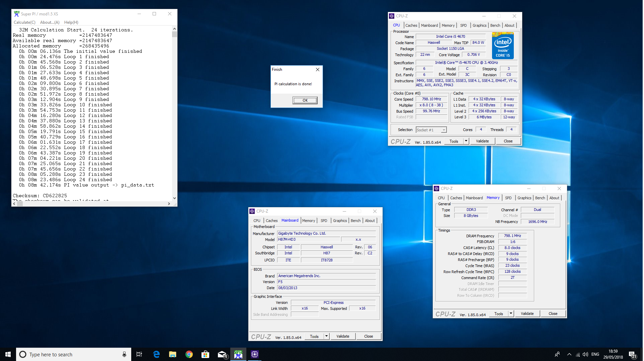Expand Tools dropdown arrow in Memory CPU-Z window
644x361 pixels.
coord(511,314)
